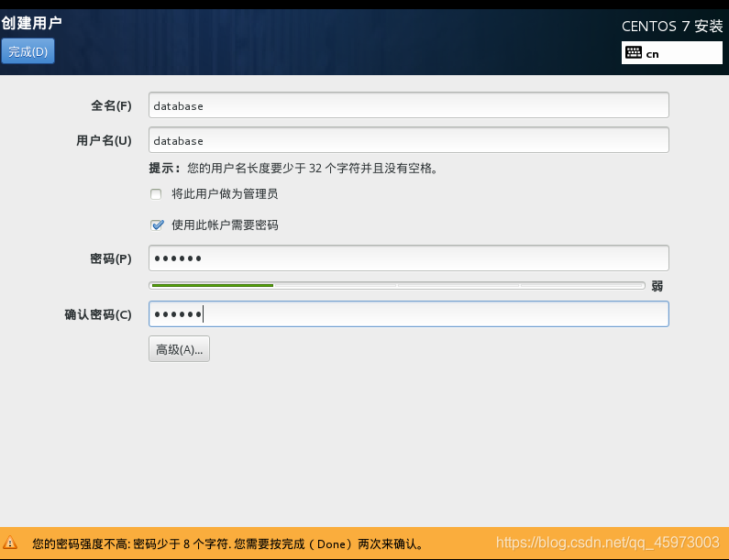Image resolution: width=729 pixels, height=560 pixels.
Task: Click the CENTOS 7 安装 heading
Action: [672, 26]
